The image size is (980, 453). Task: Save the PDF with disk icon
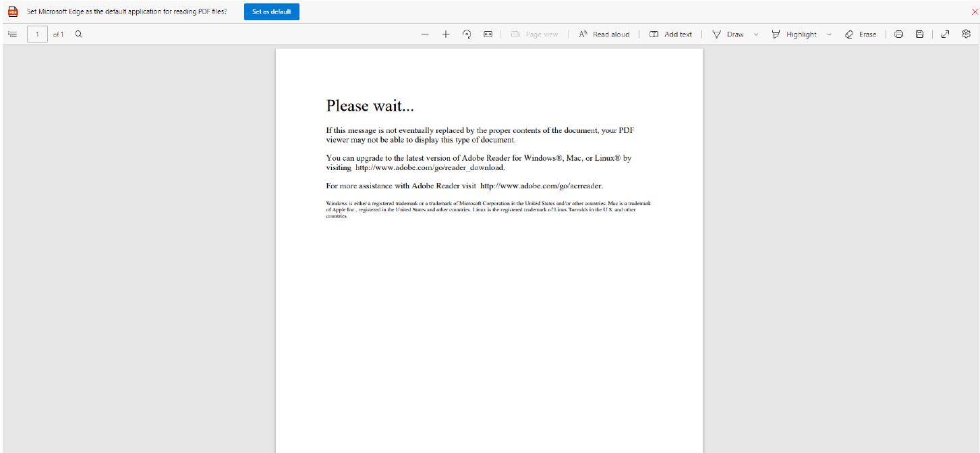[x=919, y=34]
